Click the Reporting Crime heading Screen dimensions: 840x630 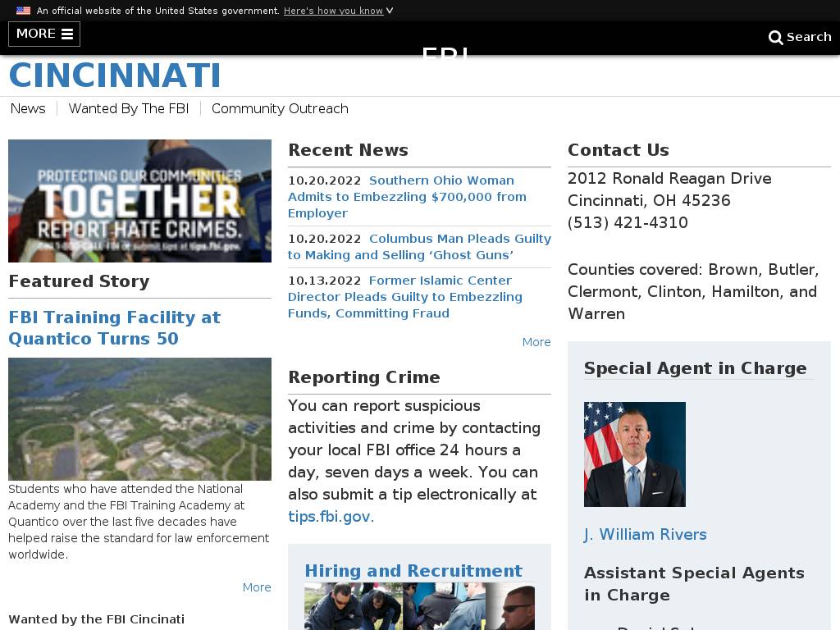pyautogui.click(x=363, y=377)
